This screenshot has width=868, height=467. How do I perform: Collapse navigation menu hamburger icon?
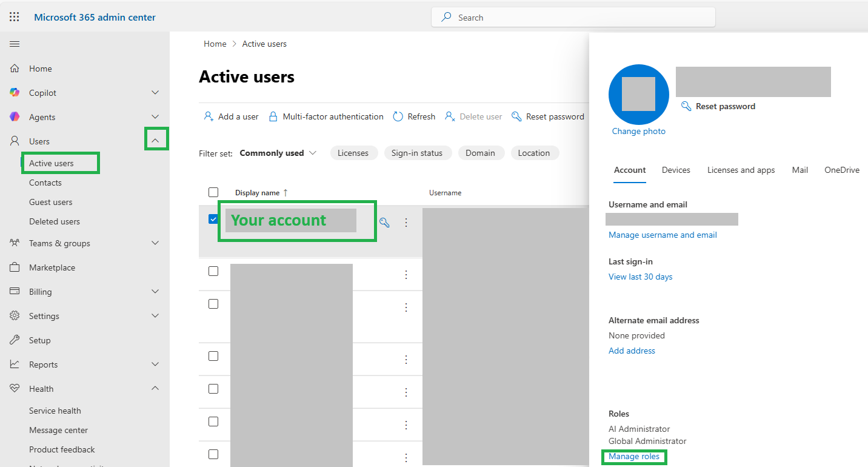15,44
